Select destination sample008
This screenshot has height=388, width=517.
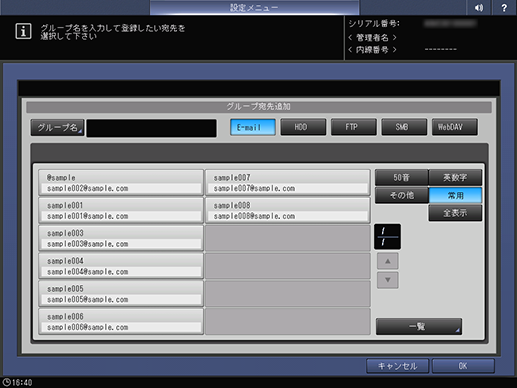coord(288,210)
